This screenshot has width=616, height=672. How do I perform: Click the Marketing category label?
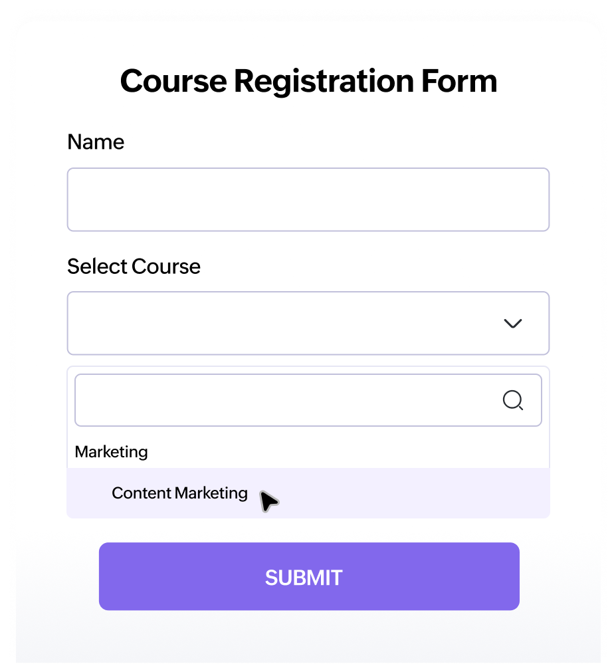point(111,452)
